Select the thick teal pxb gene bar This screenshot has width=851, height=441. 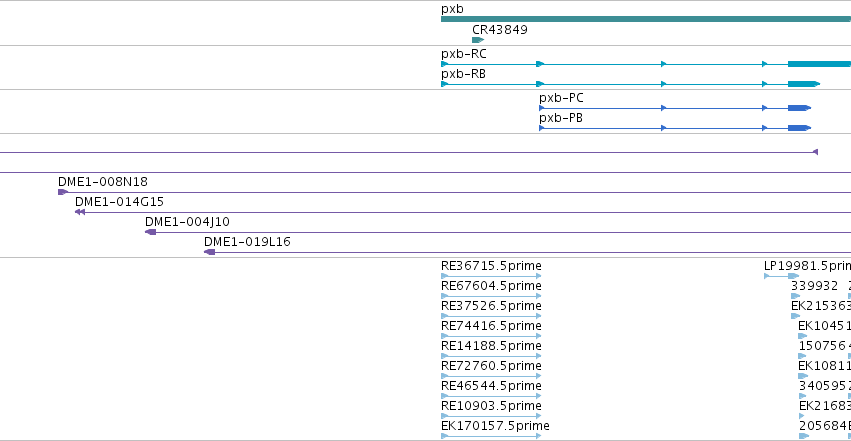click(x=646, y=20)
